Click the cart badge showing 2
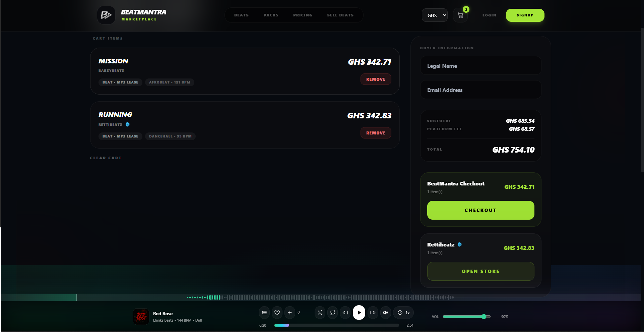Screen dimensions: 644x332 click(466, 9)
